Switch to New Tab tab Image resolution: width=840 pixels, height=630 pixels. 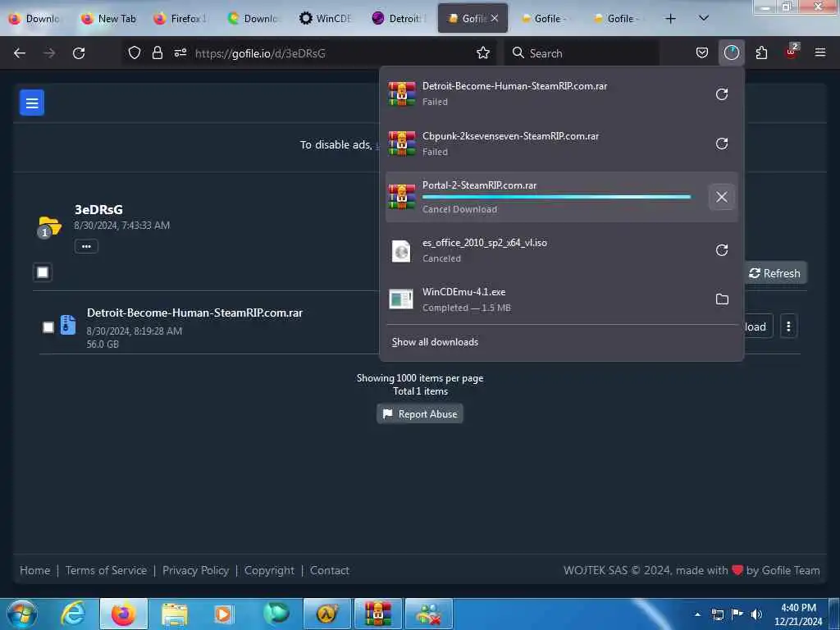pyautogui.click(x=109, y=18)
